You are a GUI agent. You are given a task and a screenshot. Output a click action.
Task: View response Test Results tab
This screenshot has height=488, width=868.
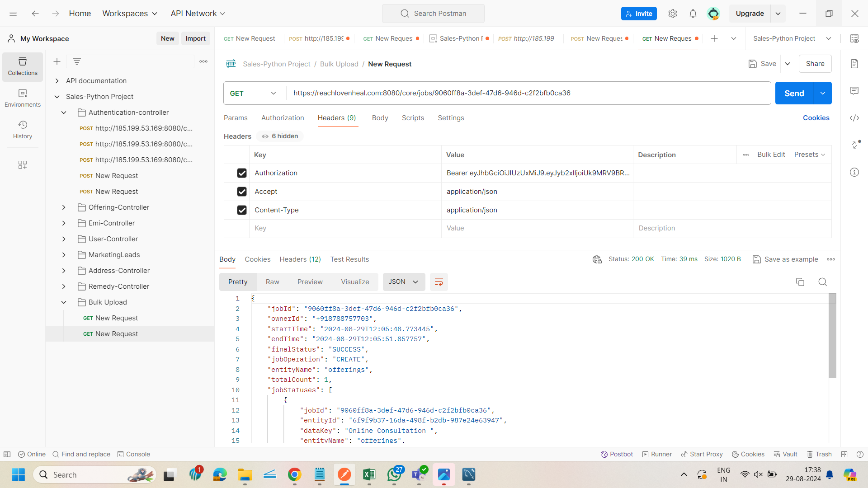(x=349, y=259)
